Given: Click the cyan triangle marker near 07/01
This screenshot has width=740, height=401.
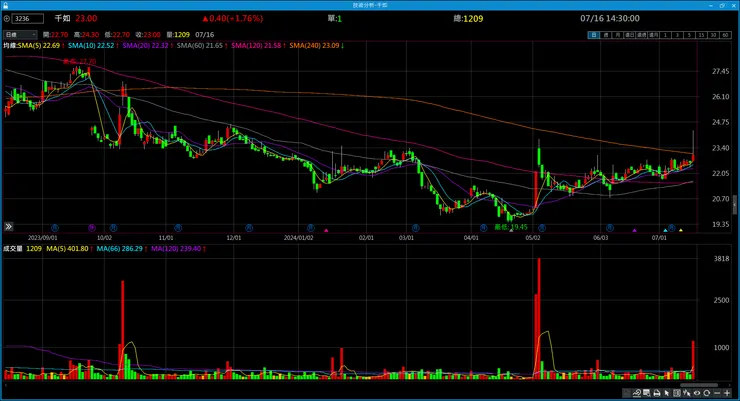Looking at the screenshot, I should click(x=665, y=230).
